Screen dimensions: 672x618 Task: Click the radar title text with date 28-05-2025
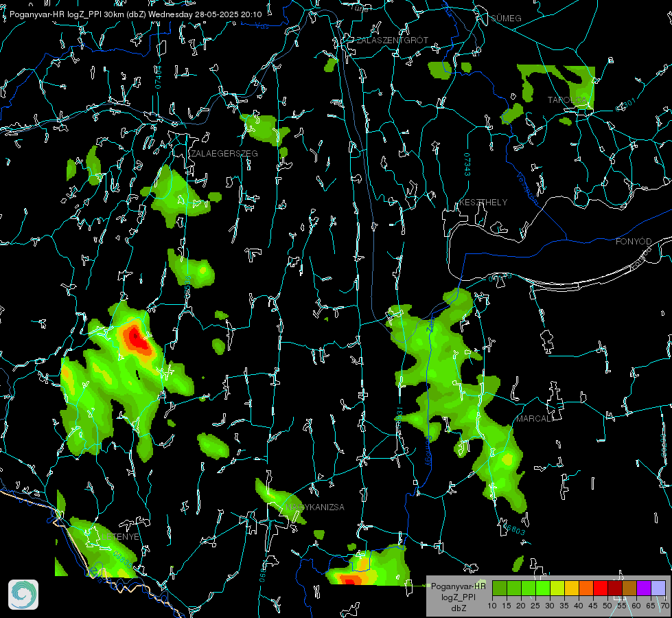point(135,14)
